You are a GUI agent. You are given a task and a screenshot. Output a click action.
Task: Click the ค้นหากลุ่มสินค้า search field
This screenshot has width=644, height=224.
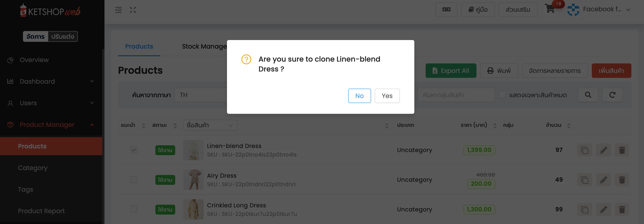(x=456, y=95)
